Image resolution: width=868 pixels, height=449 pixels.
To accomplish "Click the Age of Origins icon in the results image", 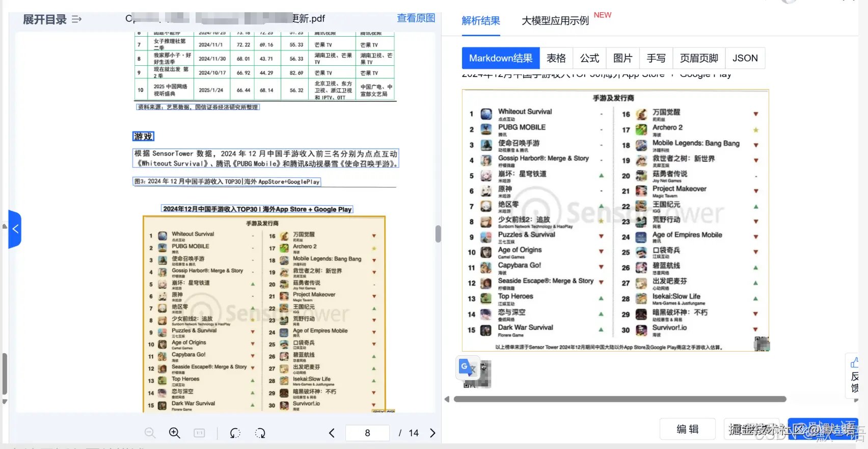I will pos(486,252).
